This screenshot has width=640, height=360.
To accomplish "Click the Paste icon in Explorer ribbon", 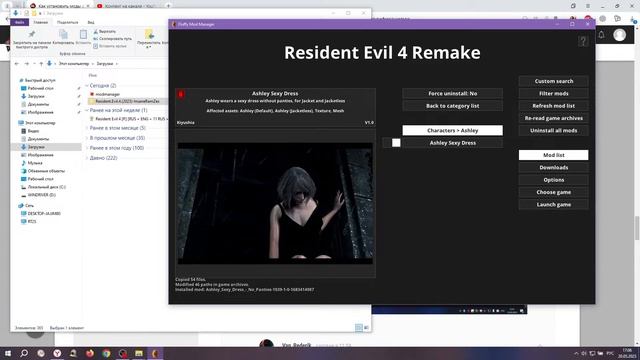I will coord(83,35).
